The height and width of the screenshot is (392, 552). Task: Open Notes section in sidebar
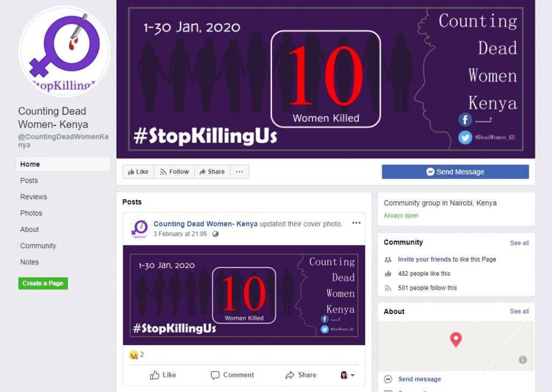tap(29, 262)
